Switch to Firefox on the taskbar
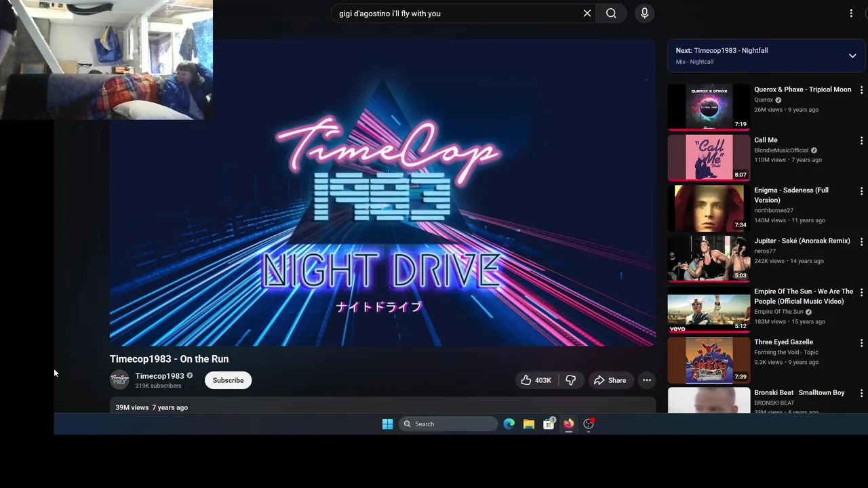868x488 pixels. point(568,424)
